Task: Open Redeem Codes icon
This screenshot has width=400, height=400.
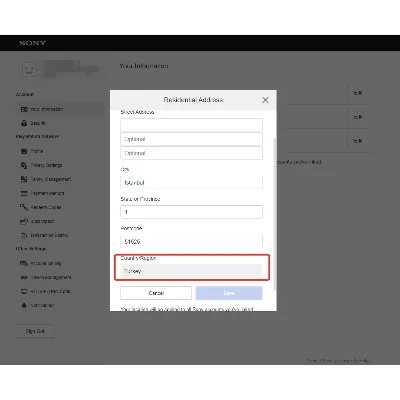Action: pos(24,207)
